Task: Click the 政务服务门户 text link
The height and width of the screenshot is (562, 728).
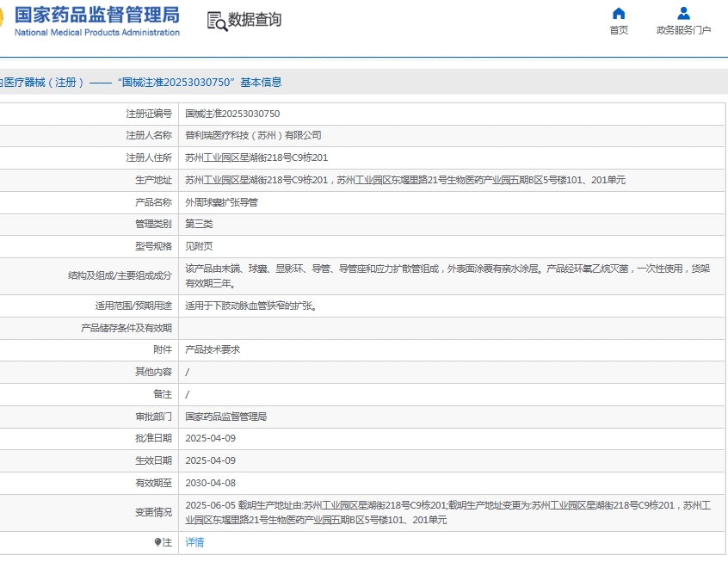Action: click(x=683, y=30)
